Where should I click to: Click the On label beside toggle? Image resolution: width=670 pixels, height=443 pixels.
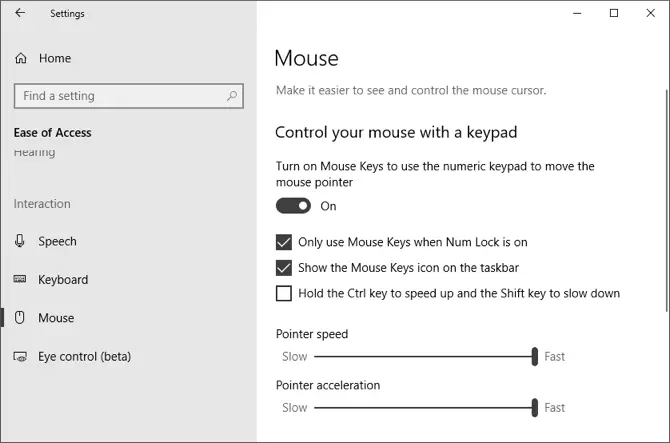328,206
